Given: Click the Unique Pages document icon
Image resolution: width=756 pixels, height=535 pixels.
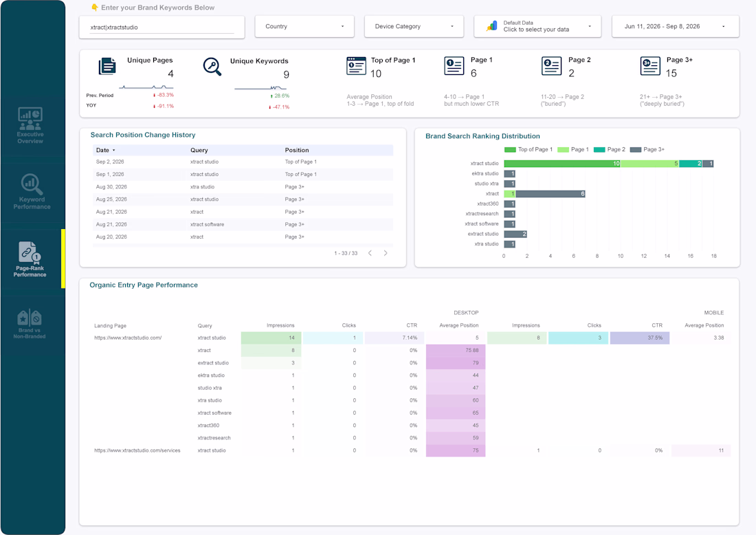Looking at the screenshot, I should [x=107, y=66].
